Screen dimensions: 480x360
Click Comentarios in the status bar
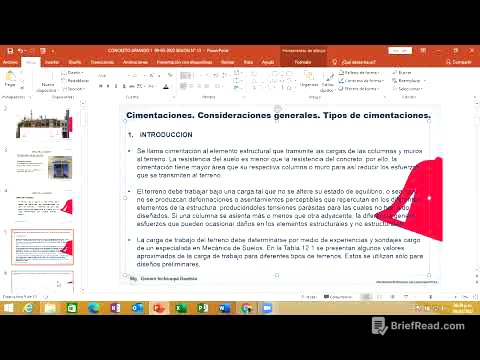tap(338, 296)
